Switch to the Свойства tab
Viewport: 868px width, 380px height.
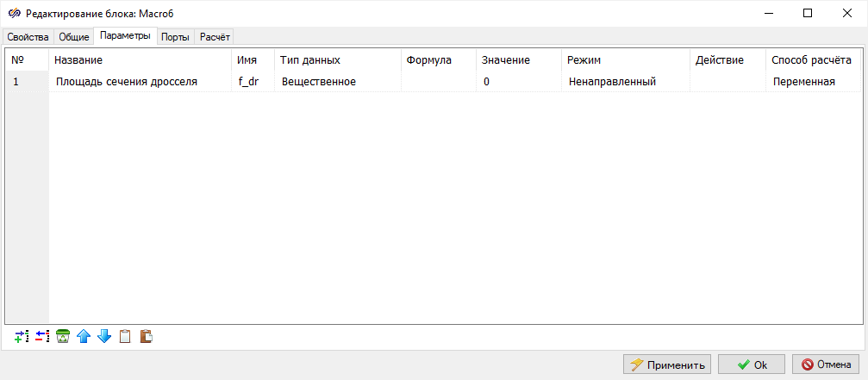28,37
